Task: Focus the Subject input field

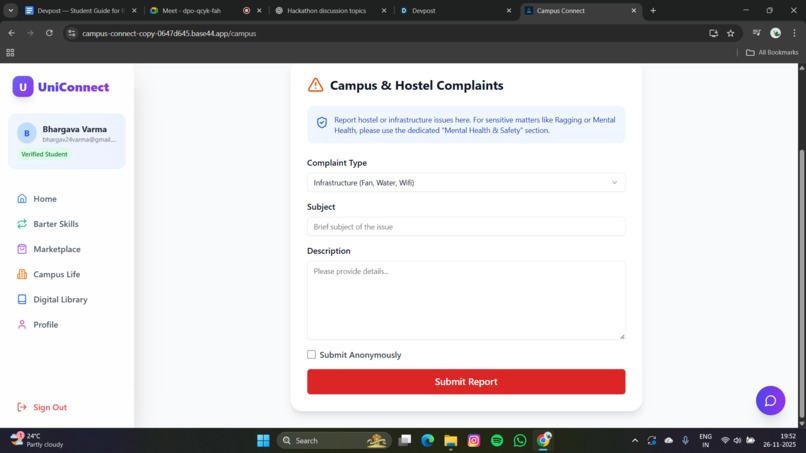Action: coord(466,227)
